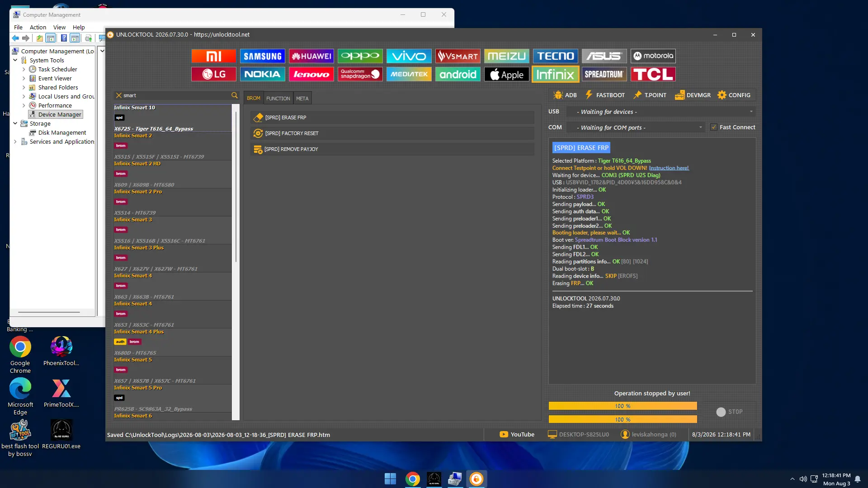Select the VSmart brand logo
Image resolution: width=868 pixels, height=488 pixels.
click(x=458, y=56)
